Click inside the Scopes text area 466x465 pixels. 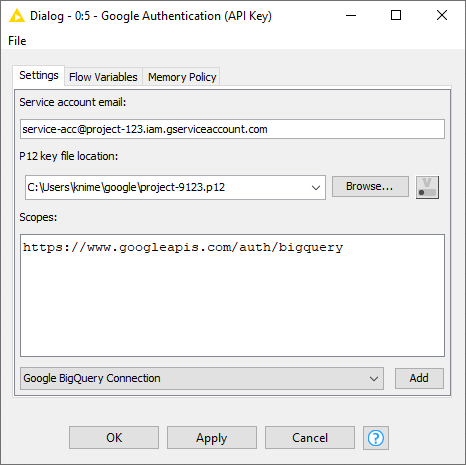coord(232,295)
